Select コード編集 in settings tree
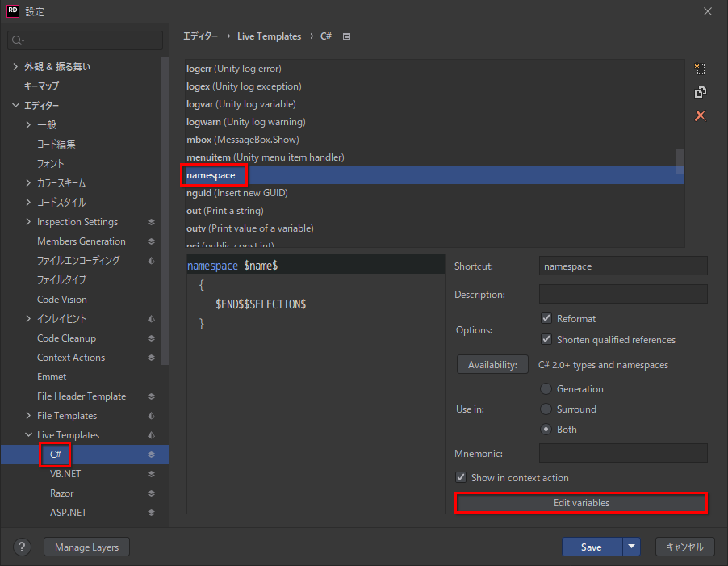This screenshot has width=728, height=566. pyautogui.click(x=56, y=145)
